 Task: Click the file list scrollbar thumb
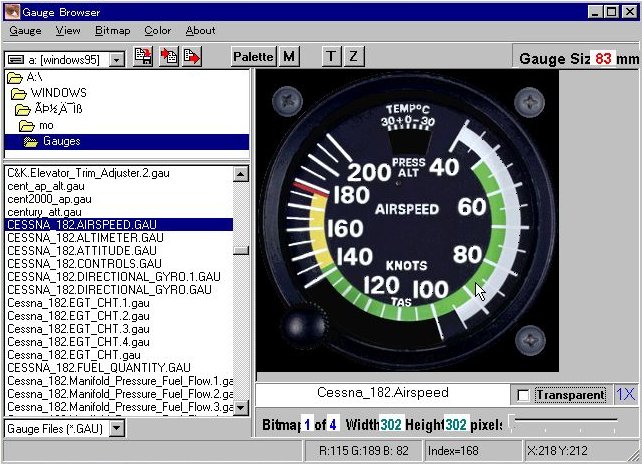241,250
